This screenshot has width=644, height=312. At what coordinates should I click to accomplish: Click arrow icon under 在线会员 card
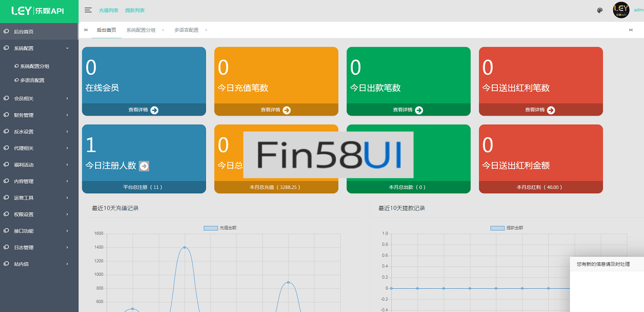tap(154, 110)
